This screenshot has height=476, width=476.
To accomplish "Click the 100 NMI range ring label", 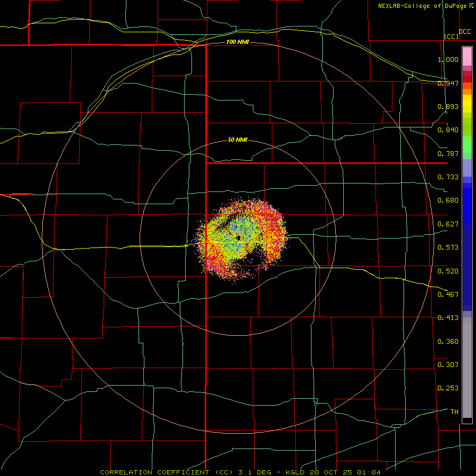I will [237, 42].
